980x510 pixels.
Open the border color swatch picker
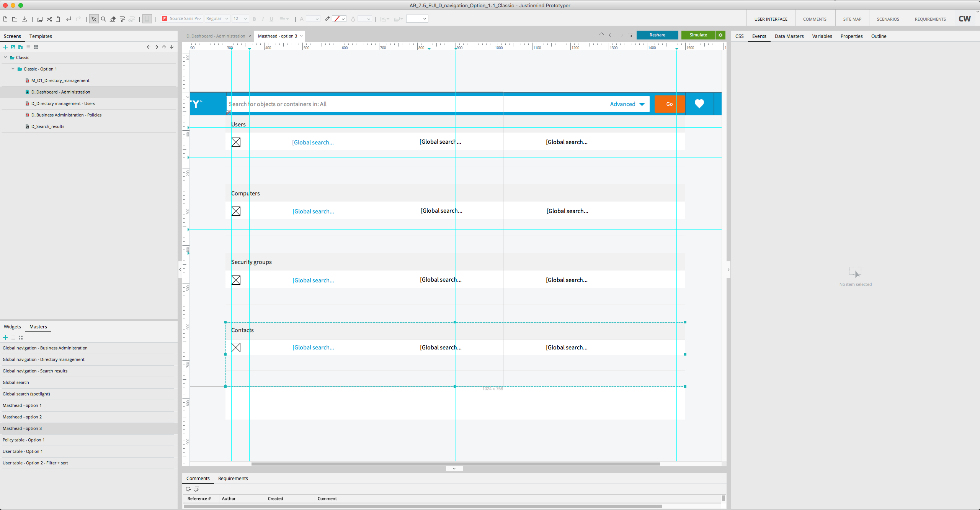tap(339, 19)
